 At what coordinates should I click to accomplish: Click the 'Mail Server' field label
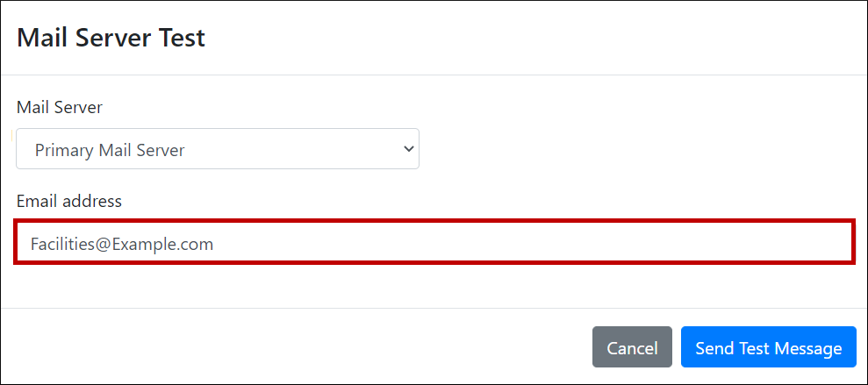[60, 107]
